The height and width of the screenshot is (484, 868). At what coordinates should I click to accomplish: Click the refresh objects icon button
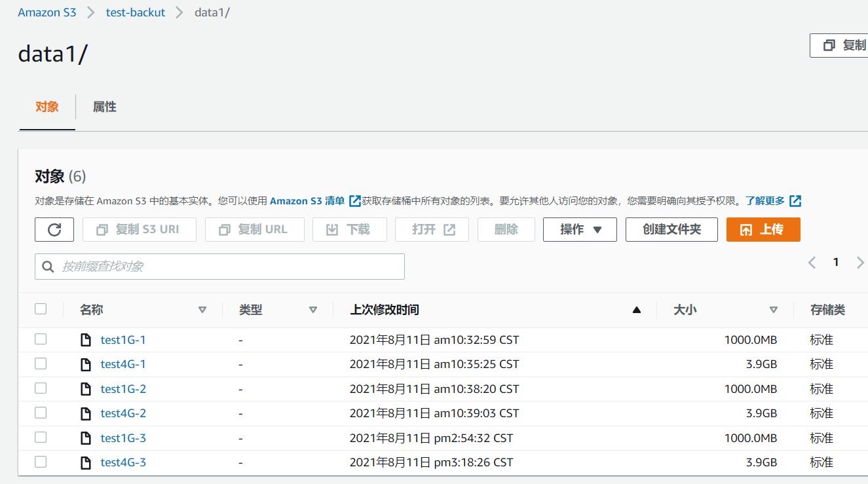click(54, 229)
